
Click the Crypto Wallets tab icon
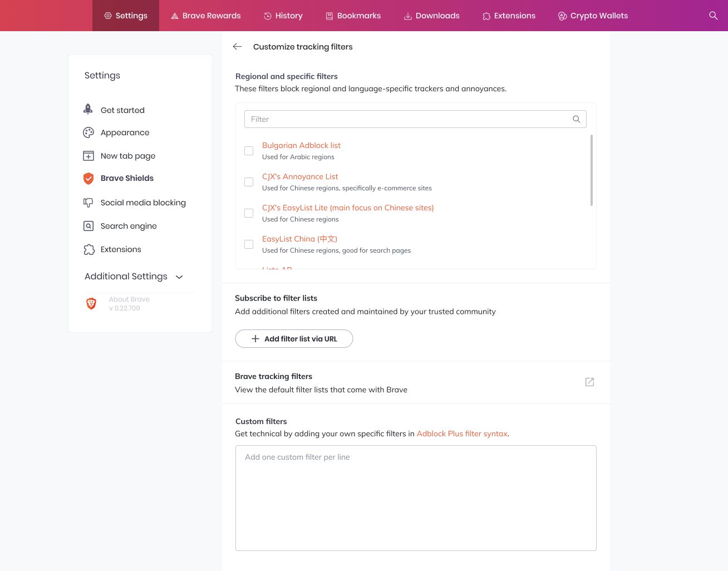point(562,16)
